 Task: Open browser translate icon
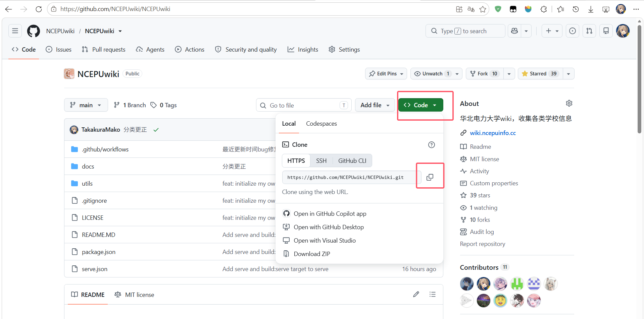point(471,9)
